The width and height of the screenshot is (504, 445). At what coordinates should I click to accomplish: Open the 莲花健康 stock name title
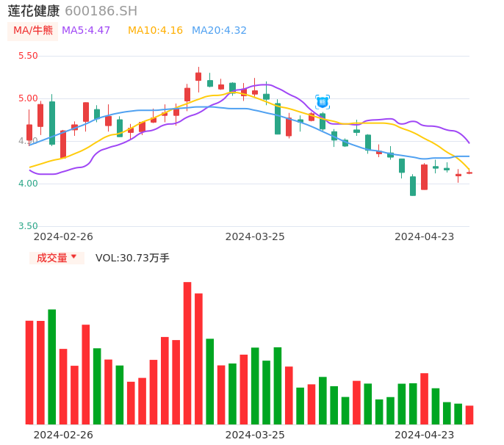pos(34,11)
